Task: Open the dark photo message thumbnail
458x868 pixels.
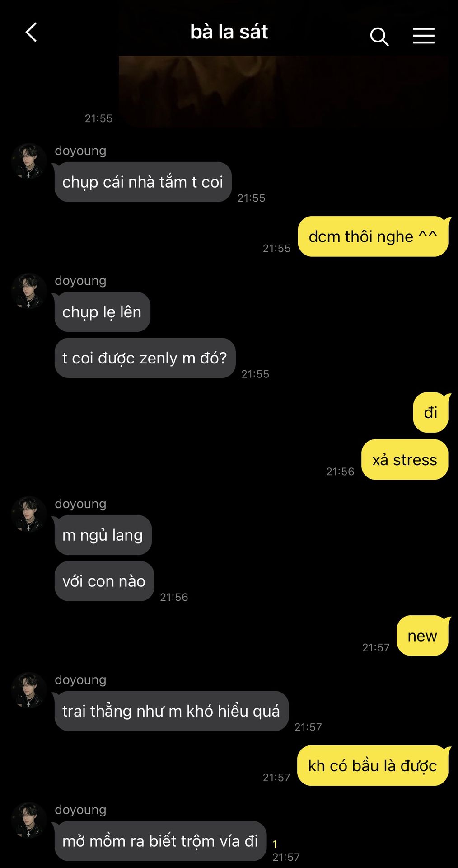Action: [285, 92]
